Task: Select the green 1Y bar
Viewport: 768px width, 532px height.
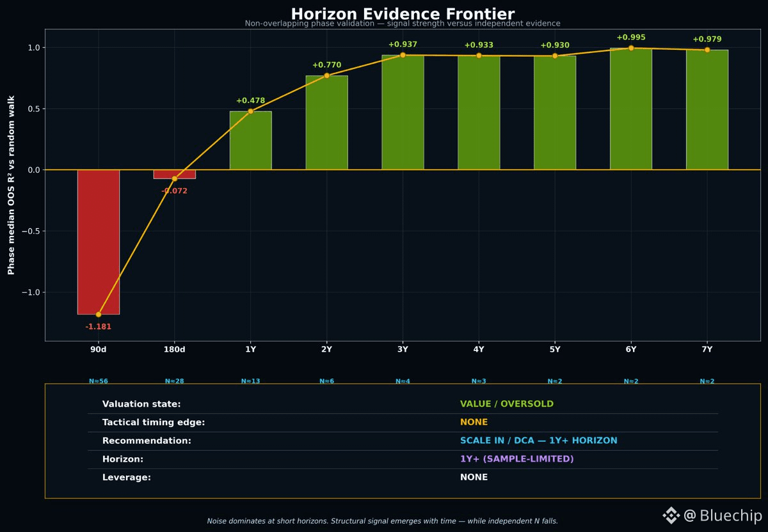Action: tap(250, 140)
